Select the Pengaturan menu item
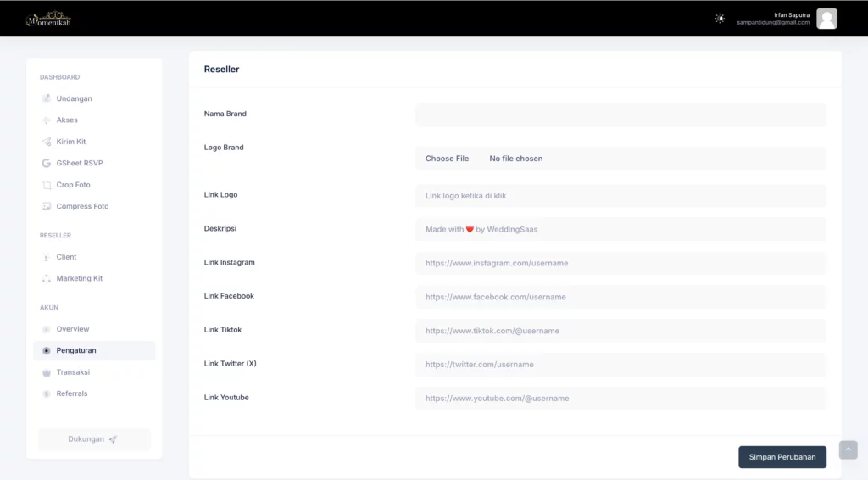This screenshot has width=868, height=480. (x=94, y=350)
